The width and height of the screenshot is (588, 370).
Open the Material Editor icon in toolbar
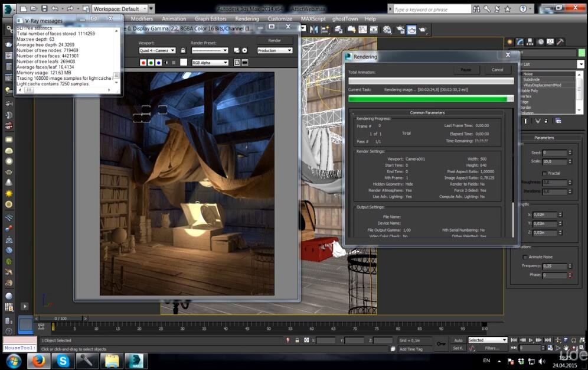point(387,30)
